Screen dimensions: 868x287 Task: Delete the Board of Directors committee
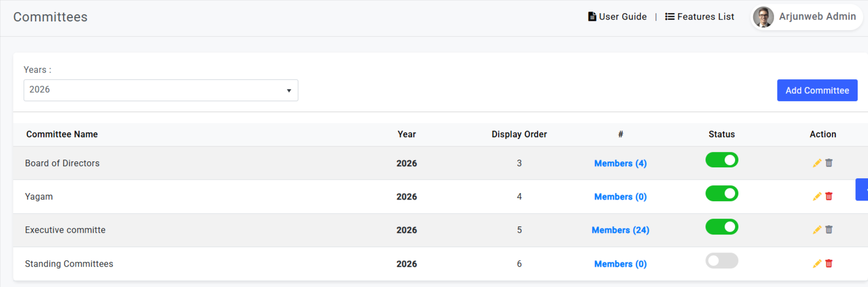829,163
